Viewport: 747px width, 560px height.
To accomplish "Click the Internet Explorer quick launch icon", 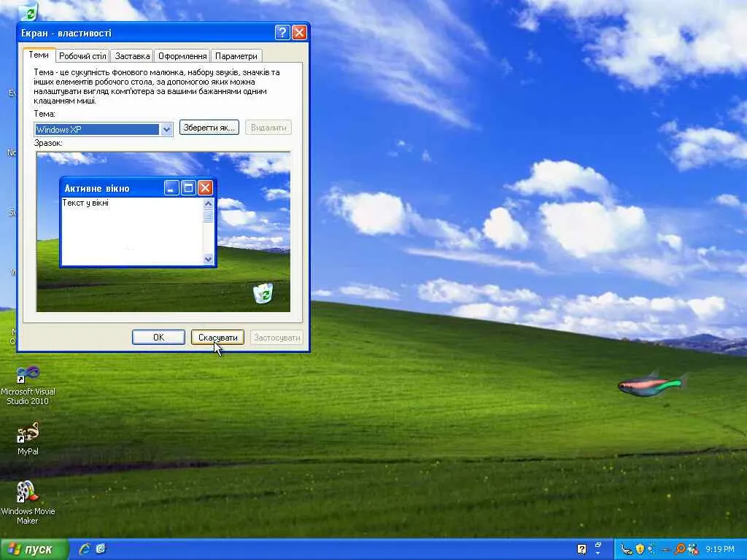I will [x=85, y=549].
